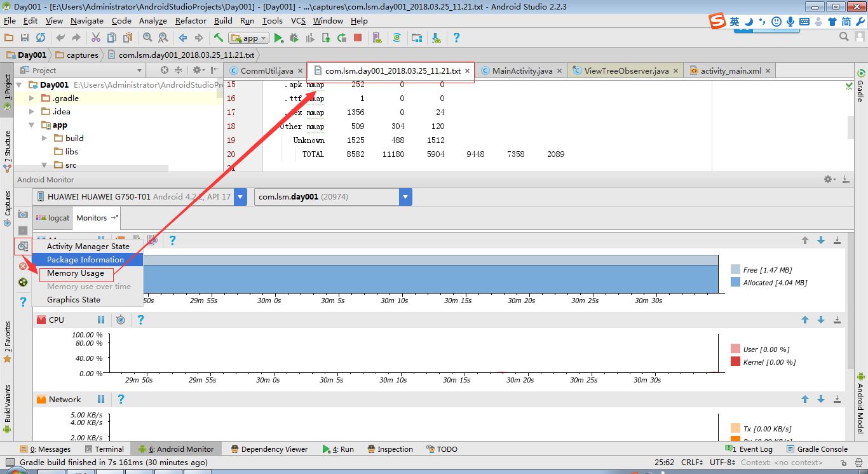Close the CommUtil.java editor tab
Screen dimensions: 868x474
300,71
